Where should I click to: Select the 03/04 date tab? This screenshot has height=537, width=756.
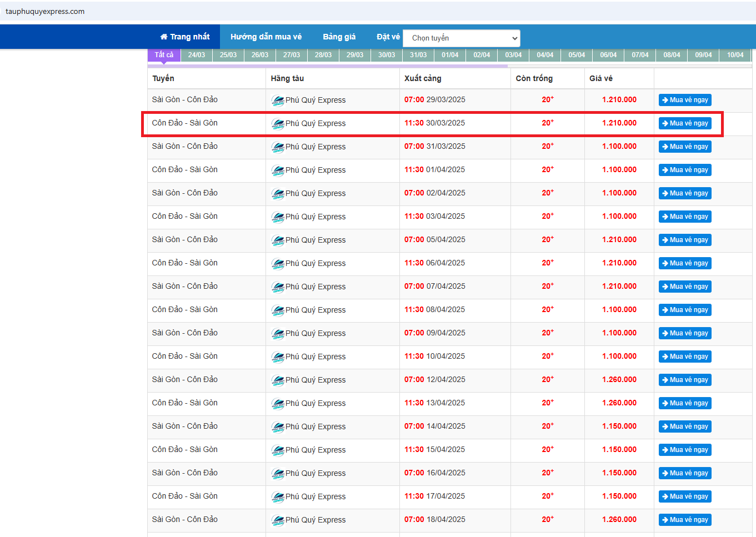click(513, 55)
